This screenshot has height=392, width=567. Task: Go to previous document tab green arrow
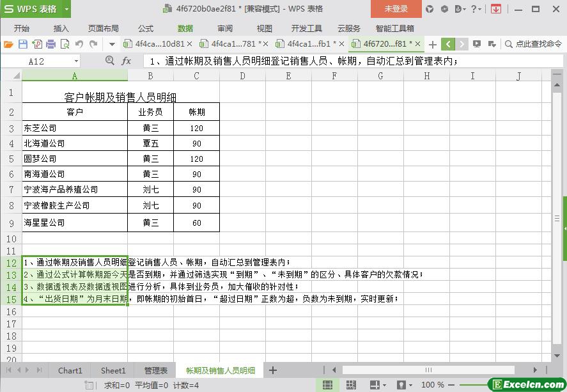click(x=448, y=44)
